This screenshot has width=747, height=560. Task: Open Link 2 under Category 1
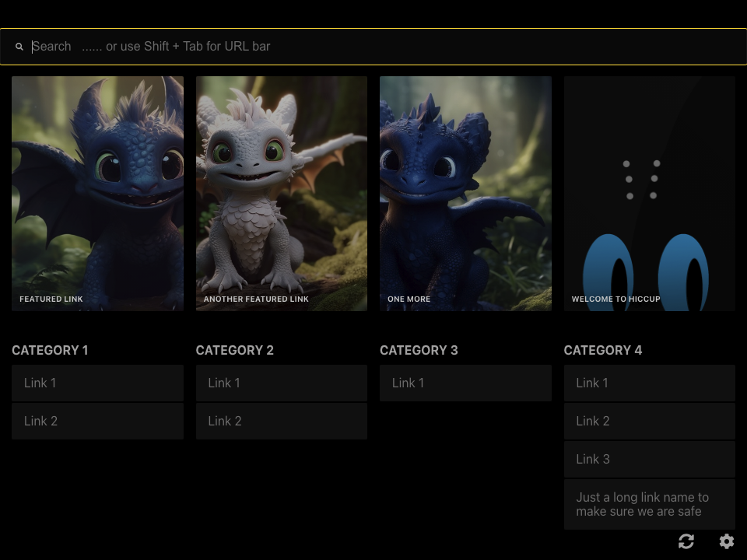tap(98, 421)
